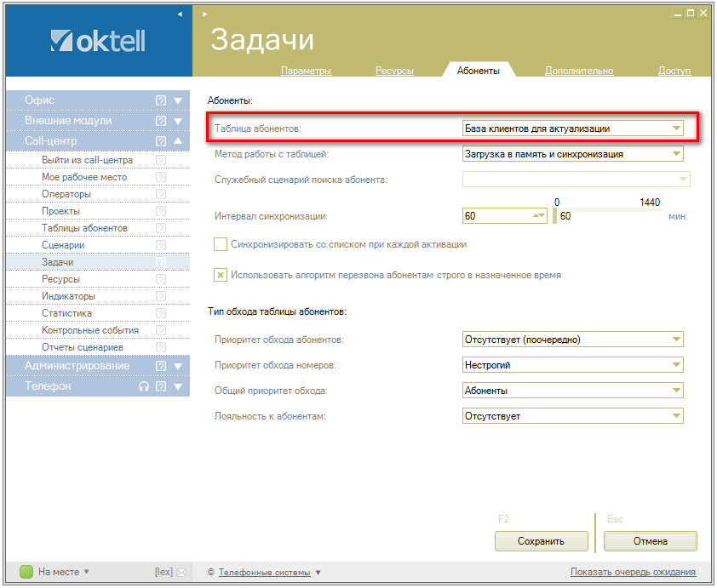This screenshot has height=588, width=717.
Task: Click help icon next to Call-центр header
Action: tap(161, 141)
